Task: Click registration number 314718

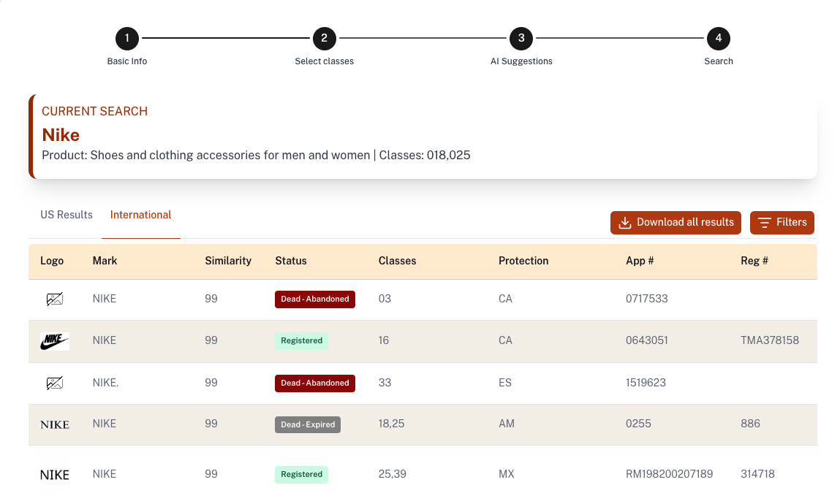Action: tap(757, 475)
